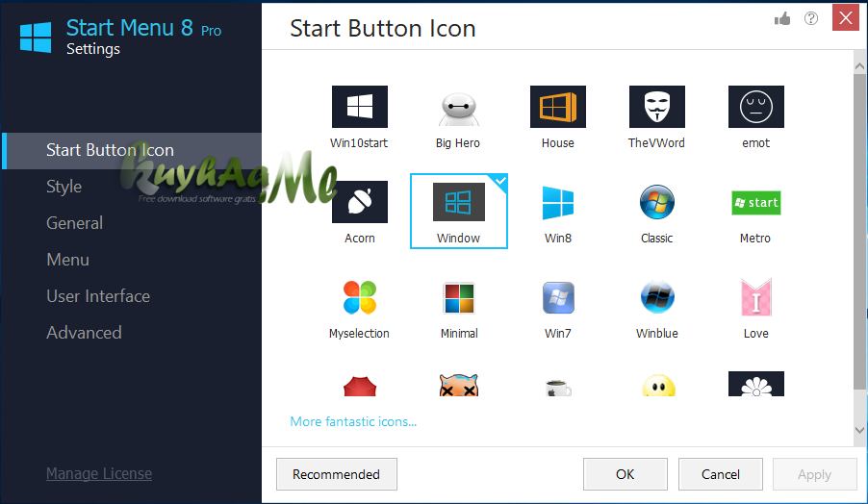
Task: Choose the Love pink icon
Action: click(x=755, y=297)
